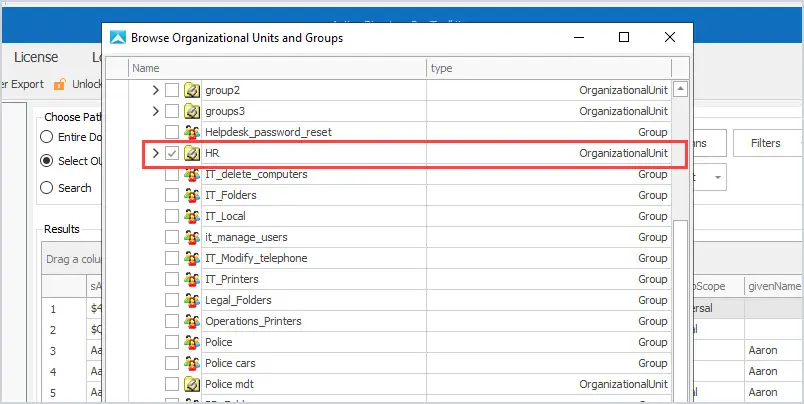Click the HR organizational unit folder icon
Screen dimensions: 804x404
pyautogui.click(x=192, y=153)
